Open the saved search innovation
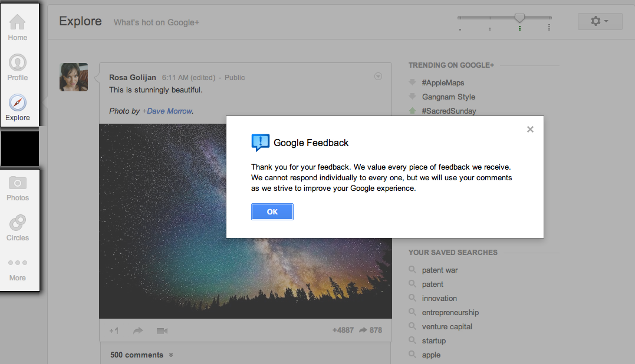This screenshot has height=364, width=635. pos(439,299)
